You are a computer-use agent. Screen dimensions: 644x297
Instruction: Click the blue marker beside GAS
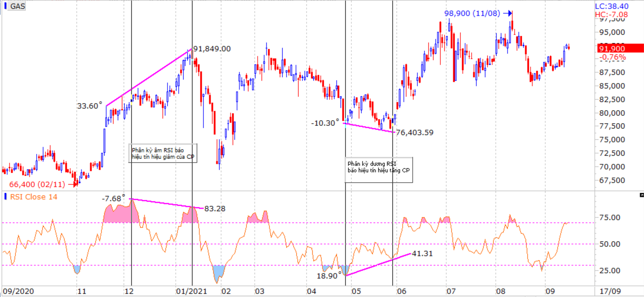pyautogui.click(x=5, y=6)
